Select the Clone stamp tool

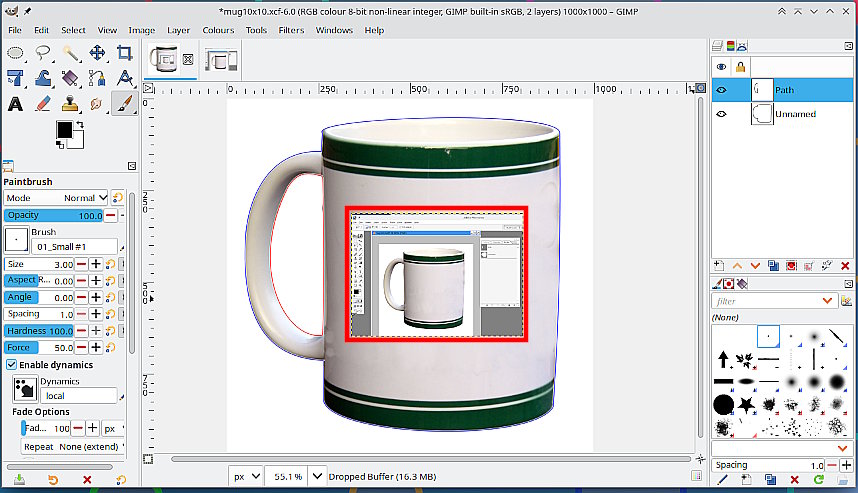[70, 104]
